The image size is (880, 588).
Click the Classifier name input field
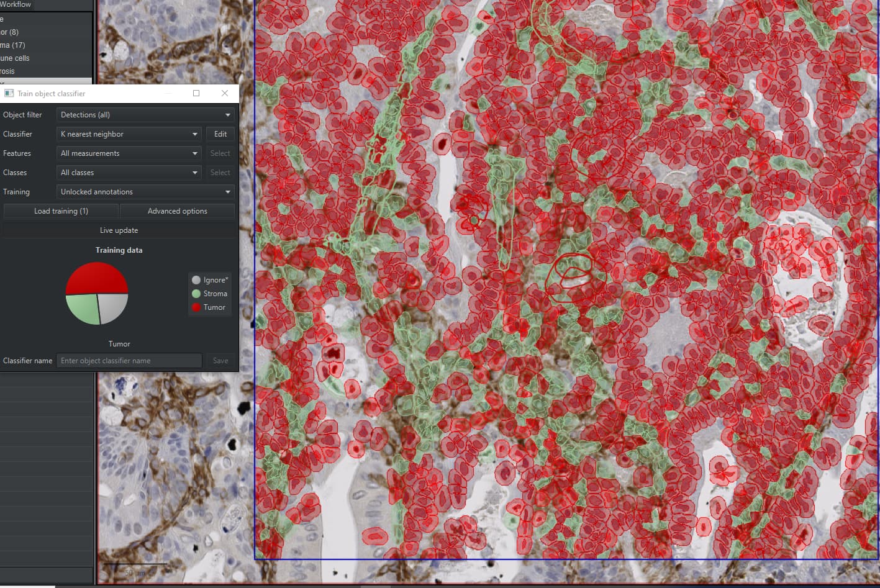(129, 361)
